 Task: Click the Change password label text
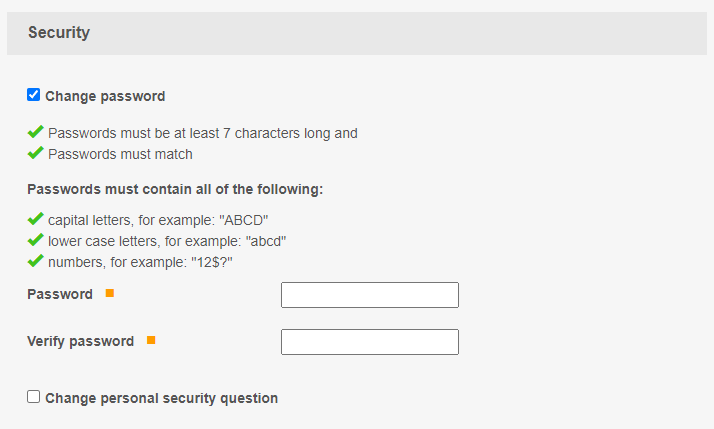click(x=105, y=97)
